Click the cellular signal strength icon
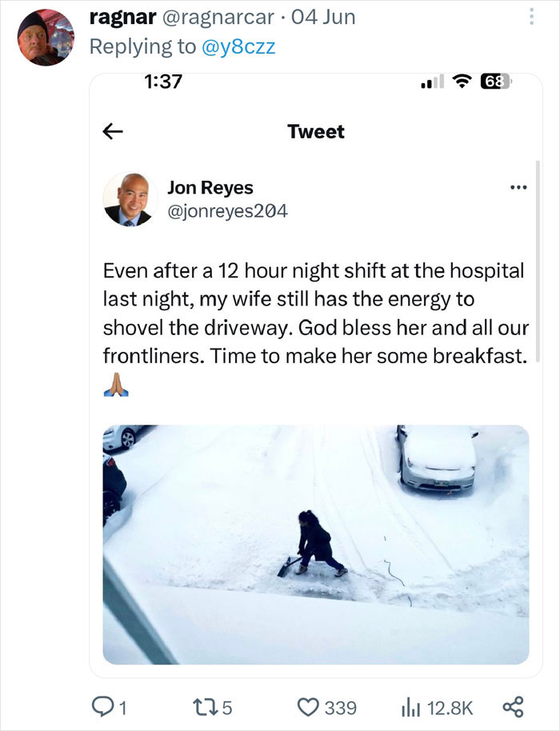This screenshot has width=560, height=731. point(430,83)
